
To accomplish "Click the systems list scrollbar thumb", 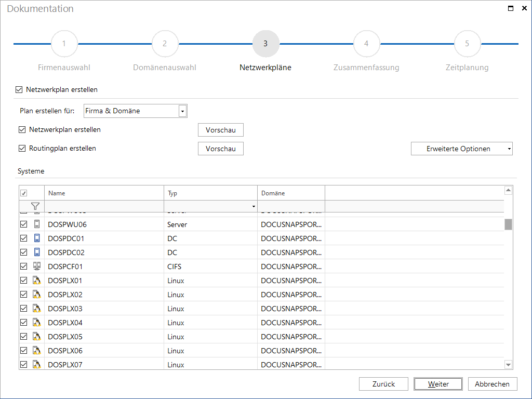I will [x=508, y=224].
